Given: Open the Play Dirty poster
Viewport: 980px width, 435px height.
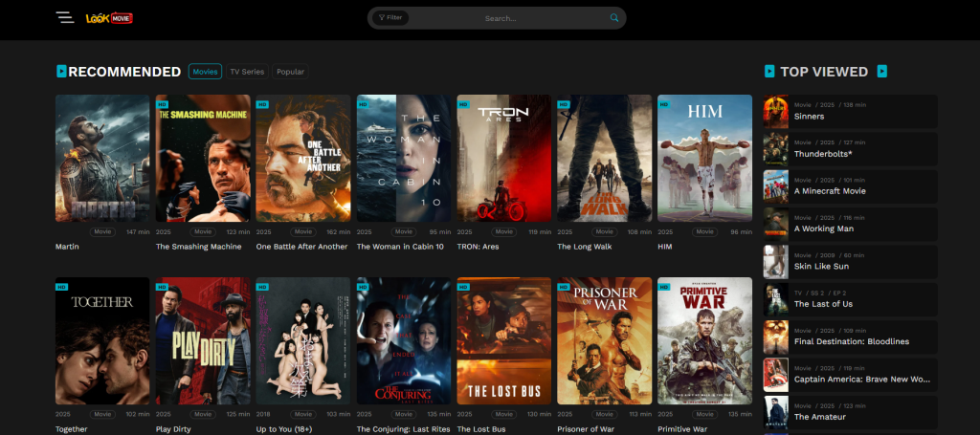Looking at the screenshot, I should (203, 341).
